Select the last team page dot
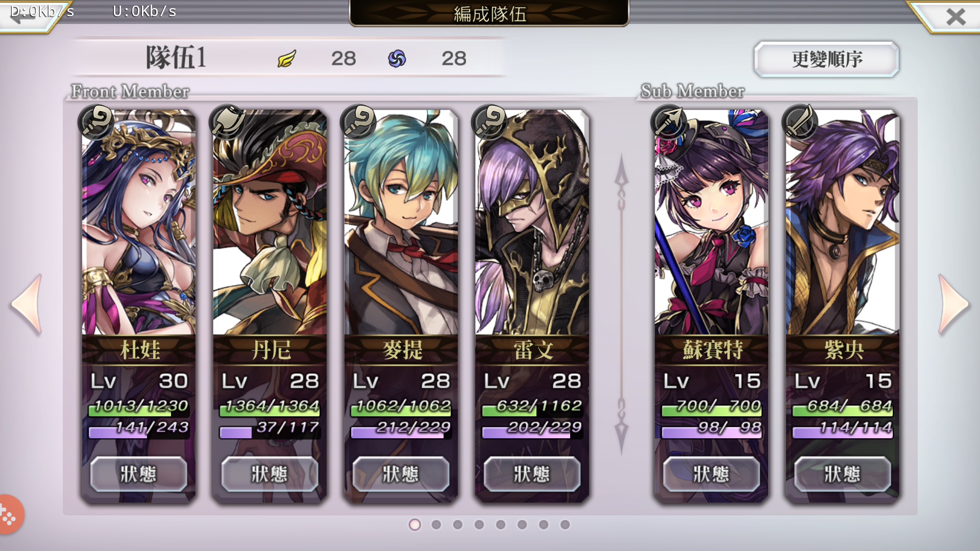 click(565, 524)
